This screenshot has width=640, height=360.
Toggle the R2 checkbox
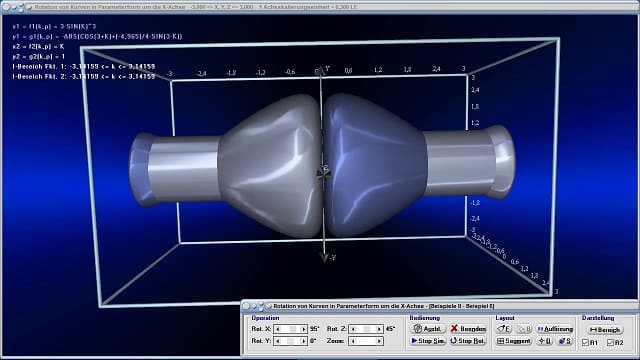tap(610, 342)
